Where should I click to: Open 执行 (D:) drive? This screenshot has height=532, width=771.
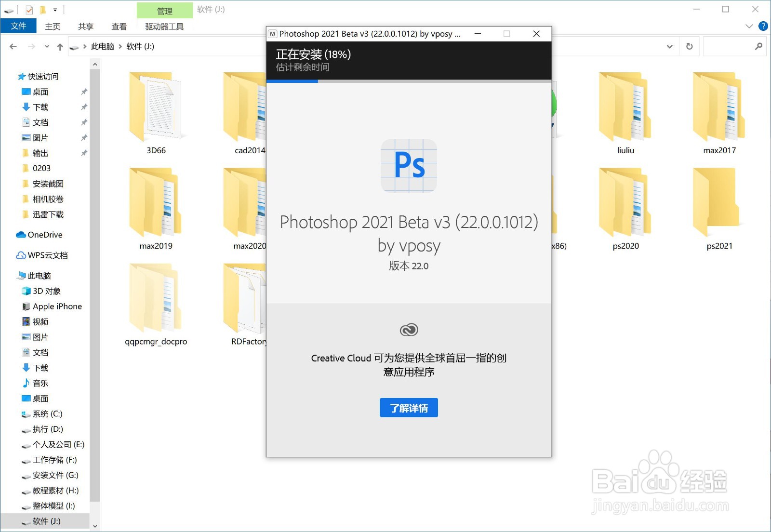[47, 429]
